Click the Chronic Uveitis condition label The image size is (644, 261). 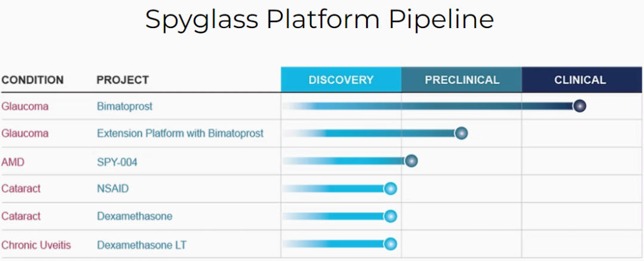click(36, 245)
